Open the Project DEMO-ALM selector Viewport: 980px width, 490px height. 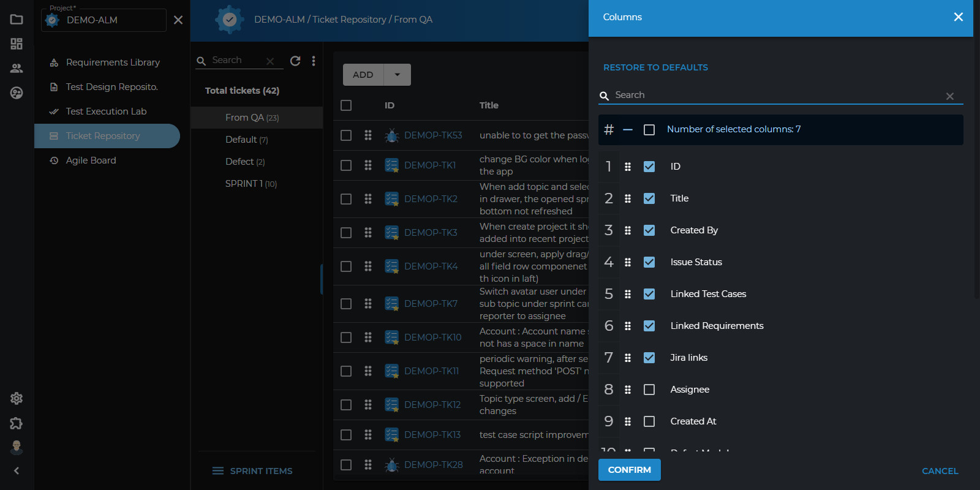point(104,20)
